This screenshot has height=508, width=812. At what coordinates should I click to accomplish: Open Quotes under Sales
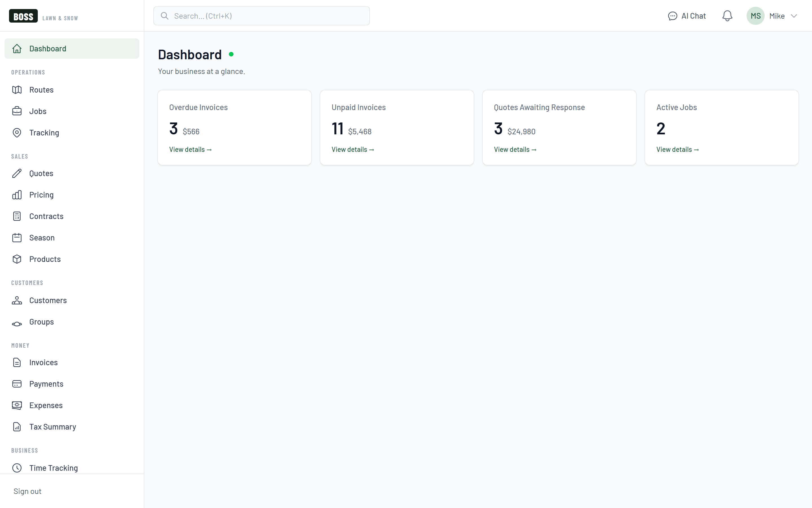pos(72,173)
